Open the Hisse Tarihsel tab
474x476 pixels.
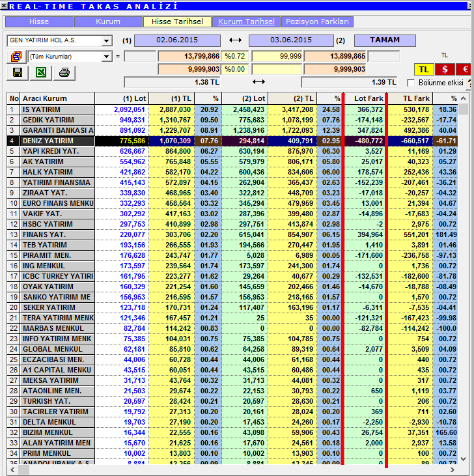177,21
